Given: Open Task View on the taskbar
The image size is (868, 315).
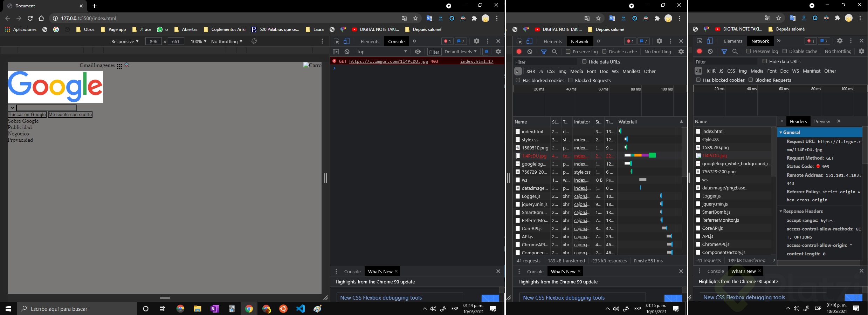Looking at the screenshot, I should (x=163, y=309).
